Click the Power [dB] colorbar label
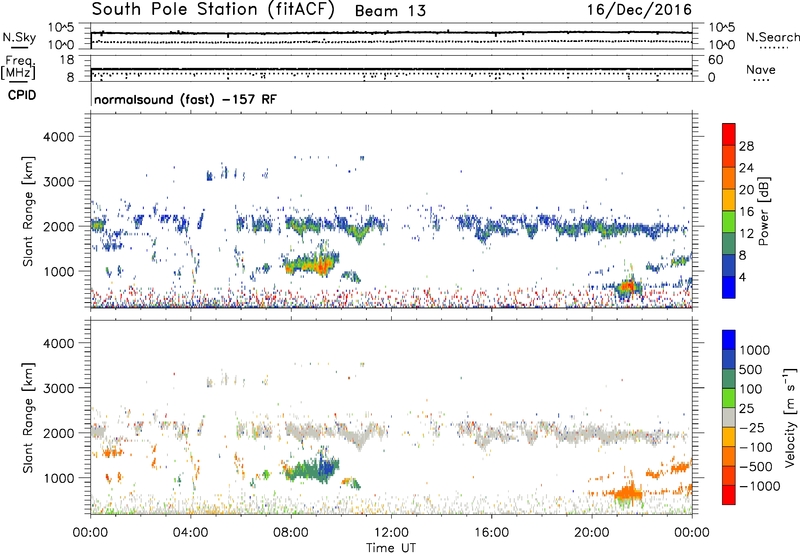This screenshot has height=554, width=800. [764, 211]
